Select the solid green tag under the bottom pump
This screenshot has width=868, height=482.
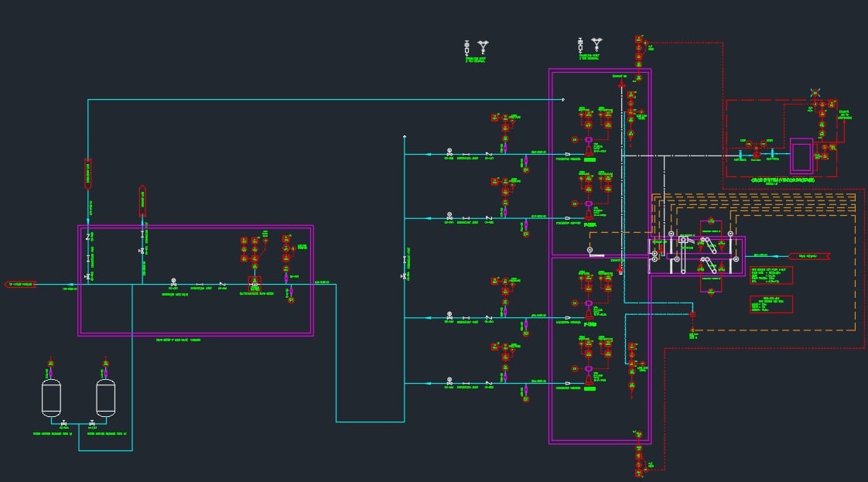click(x=589, y=389)
